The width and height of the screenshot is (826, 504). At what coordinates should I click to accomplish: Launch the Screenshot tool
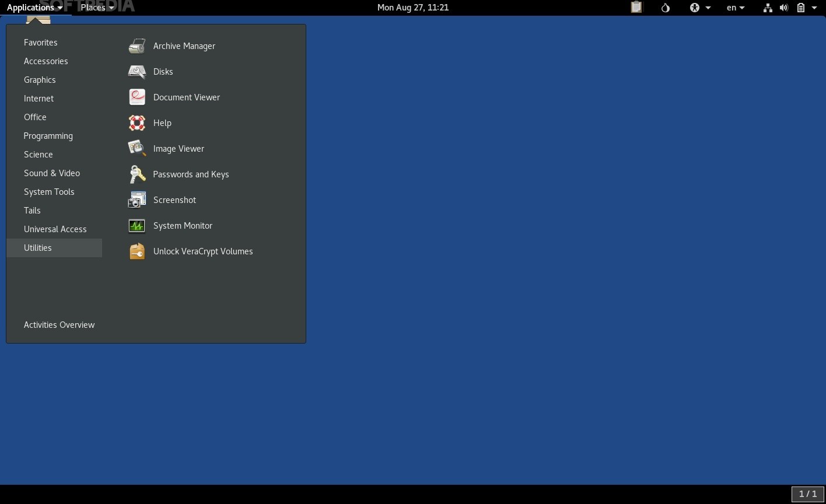coord(174,200)
